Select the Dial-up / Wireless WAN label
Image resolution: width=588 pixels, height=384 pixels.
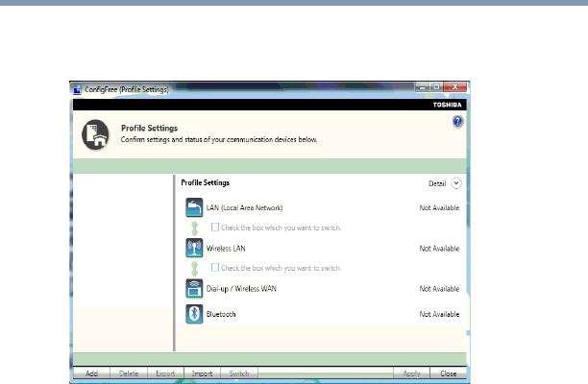[x=241, y=289]
